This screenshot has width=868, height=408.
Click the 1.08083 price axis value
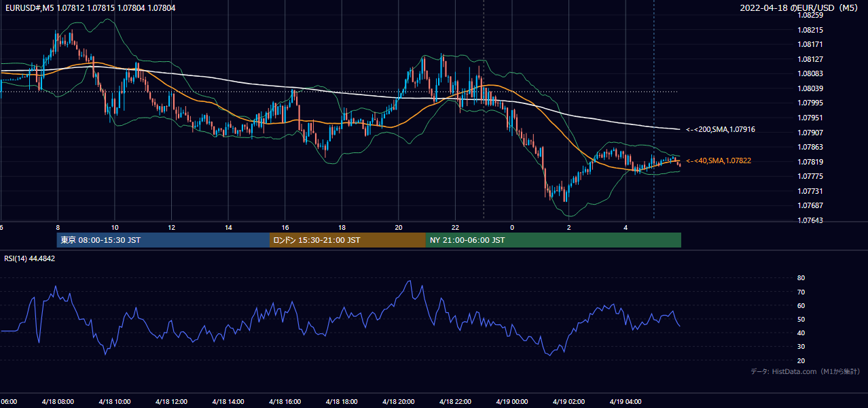810,73
